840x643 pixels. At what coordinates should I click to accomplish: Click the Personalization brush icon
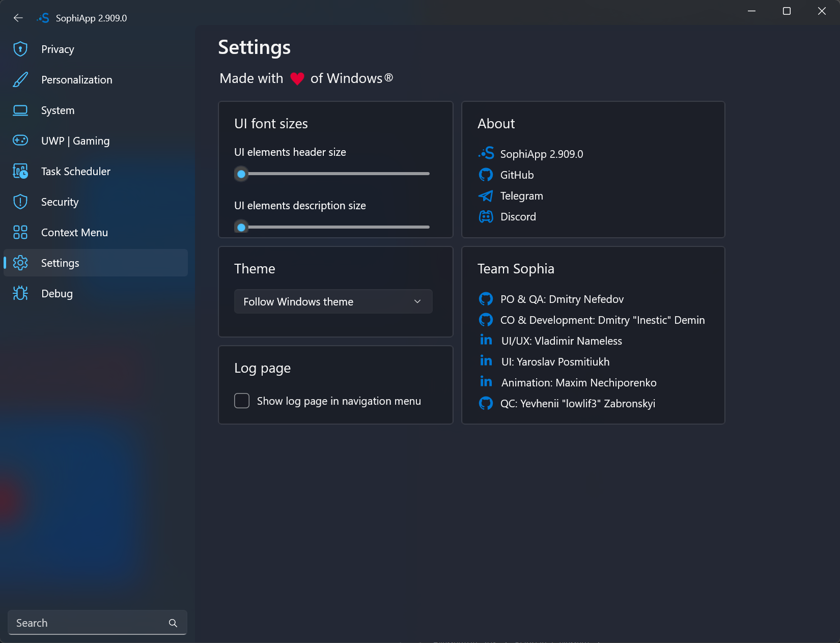click(x=20, y=79)
